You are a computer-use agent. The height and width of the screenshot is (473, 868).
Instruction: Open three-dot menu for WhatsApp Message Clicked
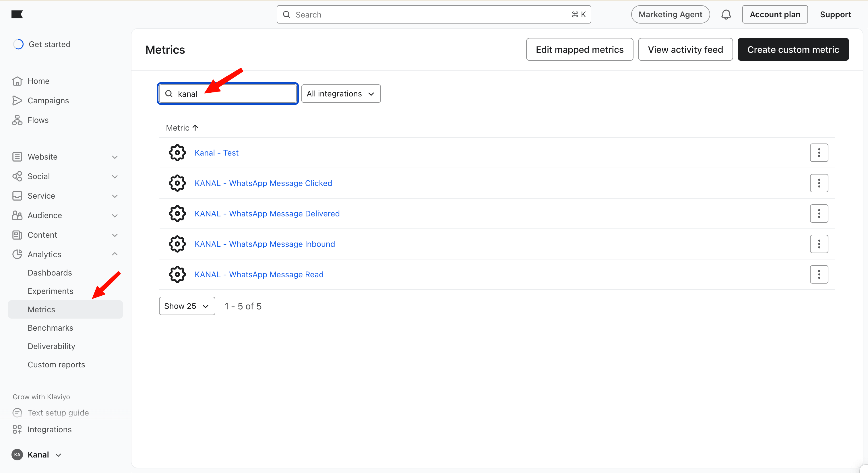click(819, 183)
